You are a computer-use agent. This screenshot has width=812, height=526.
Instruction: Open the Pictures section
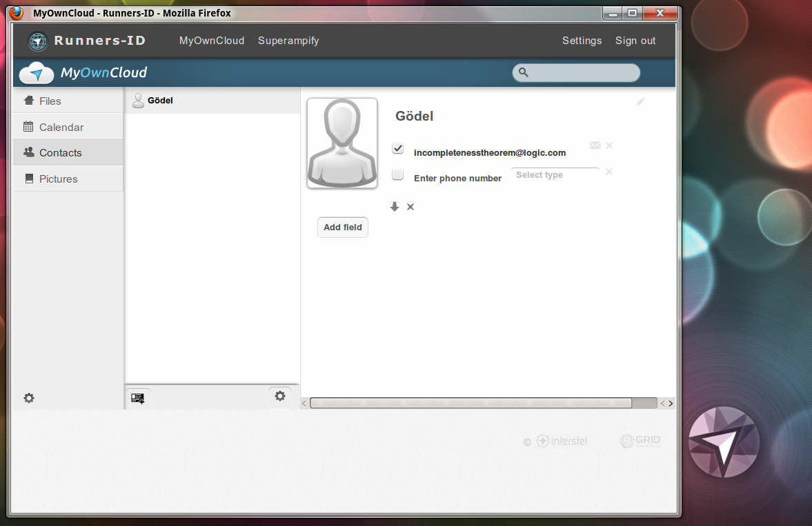click(x=68, y=179)
